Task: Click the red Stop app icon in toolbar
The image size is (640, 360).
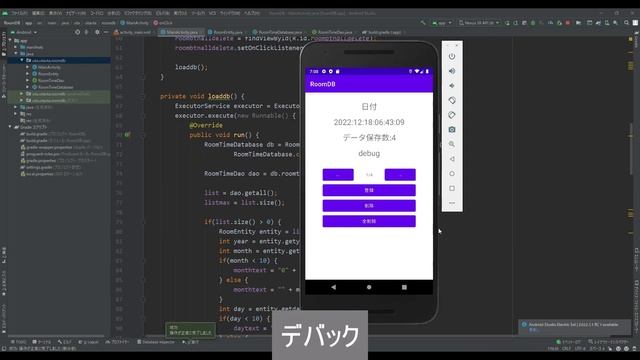Action: point(568,23)
